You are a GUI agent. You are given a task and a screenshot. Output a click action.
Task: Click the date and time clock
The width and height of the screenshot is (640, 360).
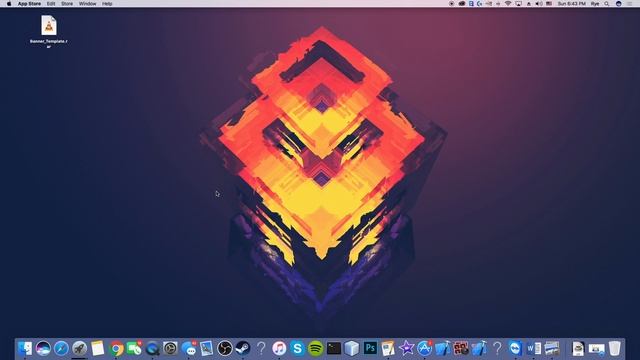tap(572, 4)
